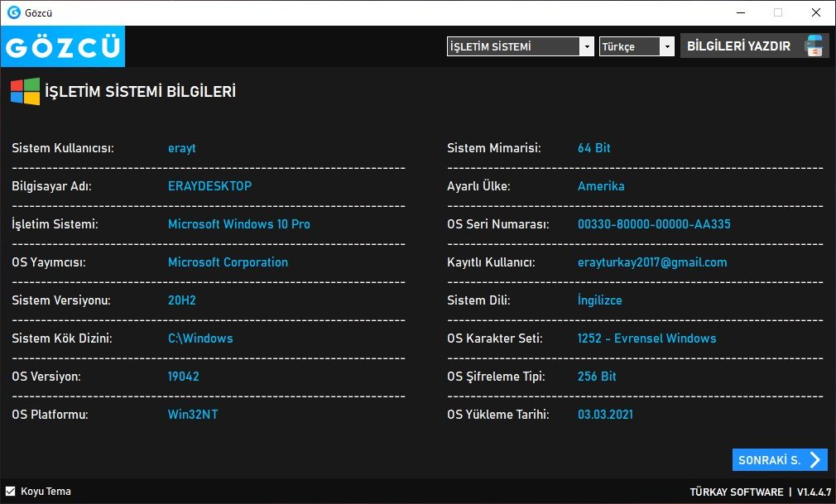Click serial number 00330-80000-00000-AA335
Screen dimensions: 836x504
pos(654,224)
